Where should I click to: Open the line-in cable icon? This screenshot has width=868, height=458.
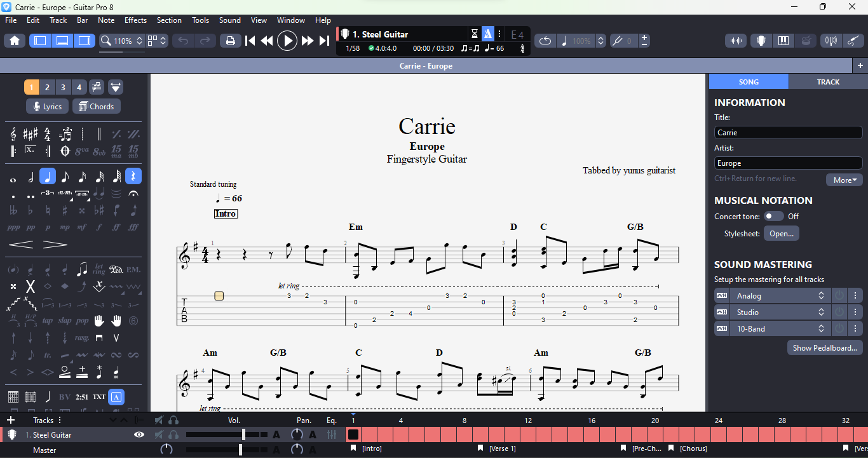tap(854, 41)
